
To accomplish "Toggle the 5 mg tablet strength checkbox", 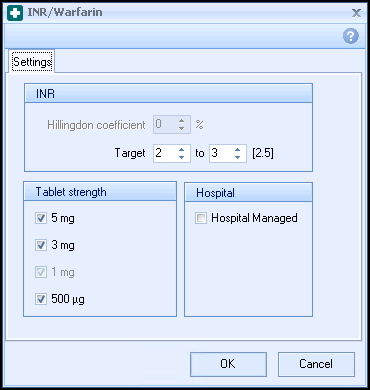I will point(41,218).
